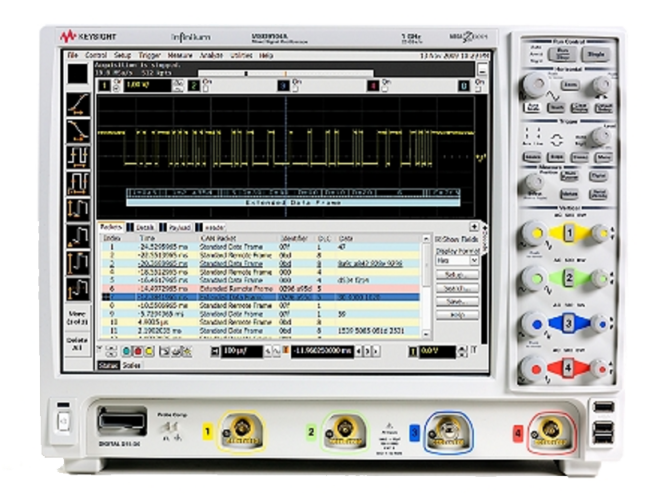Toggle yellow channel 1 front panel key
The image size is (661, 500).
(x=569, y=233)
